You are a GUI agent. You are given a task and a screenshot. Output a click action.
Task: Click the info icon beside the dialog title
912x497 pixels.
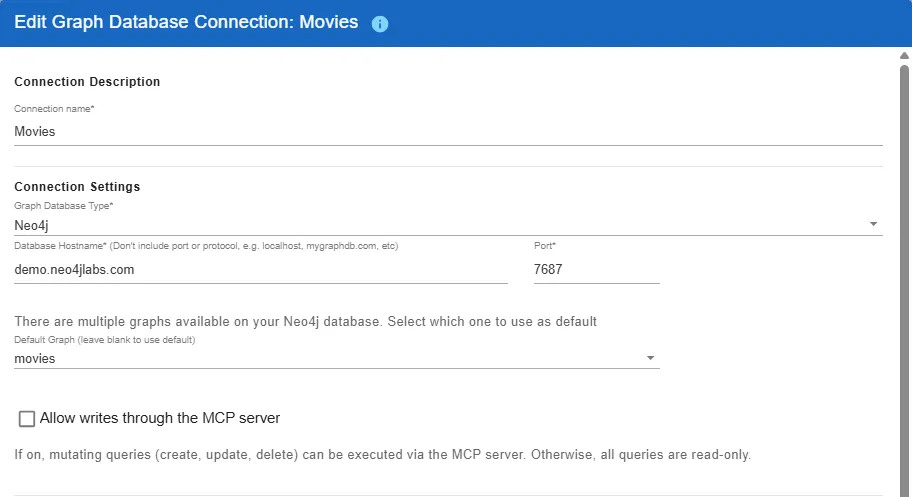pyautogui.click(x=380, y=24)
